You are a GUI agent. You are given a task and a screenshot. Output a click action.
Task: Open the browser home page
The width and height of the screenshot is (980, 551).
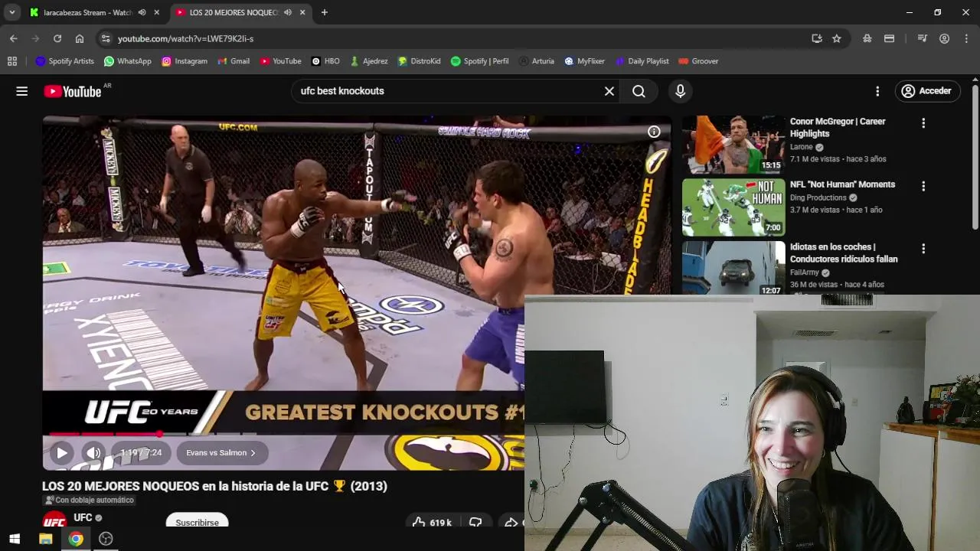coord(80,38)
